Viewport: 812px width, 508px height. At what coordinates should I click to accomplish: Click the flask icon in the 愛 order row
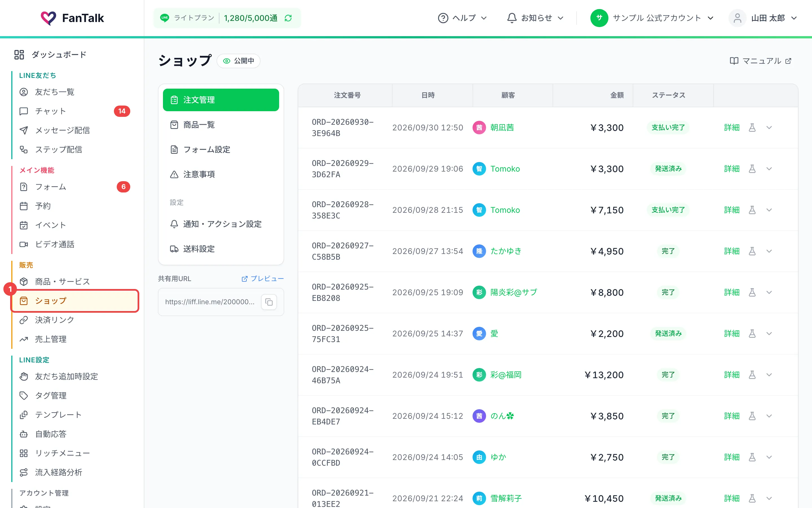[x=752, y=334]
